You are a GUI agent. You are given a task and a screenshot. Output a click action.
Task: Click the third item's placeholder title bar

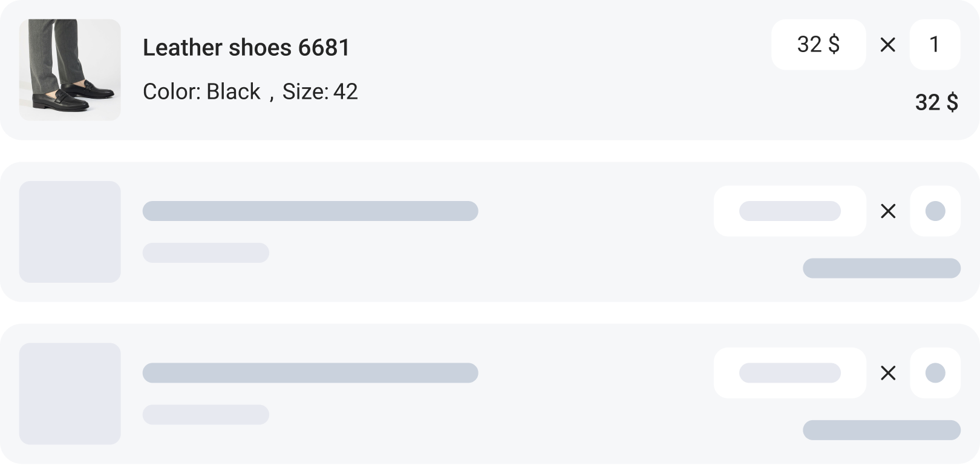point(310,373)
